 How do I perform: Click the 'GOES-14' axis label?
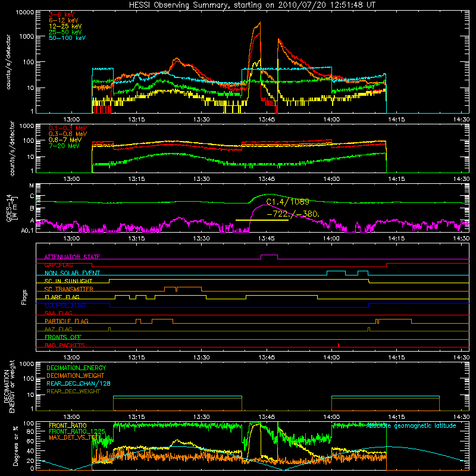coord(9,208)
